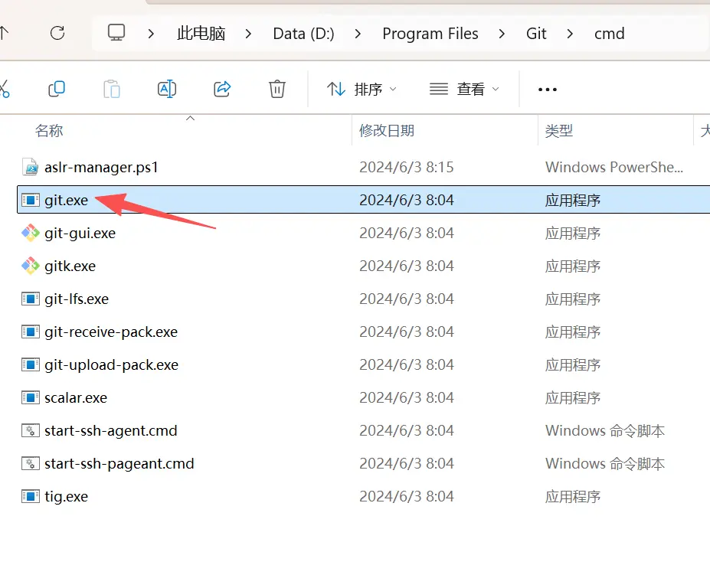Expand chevron after Git breadcrumb
Screen dimensions: 710x588
click(570, 34)
